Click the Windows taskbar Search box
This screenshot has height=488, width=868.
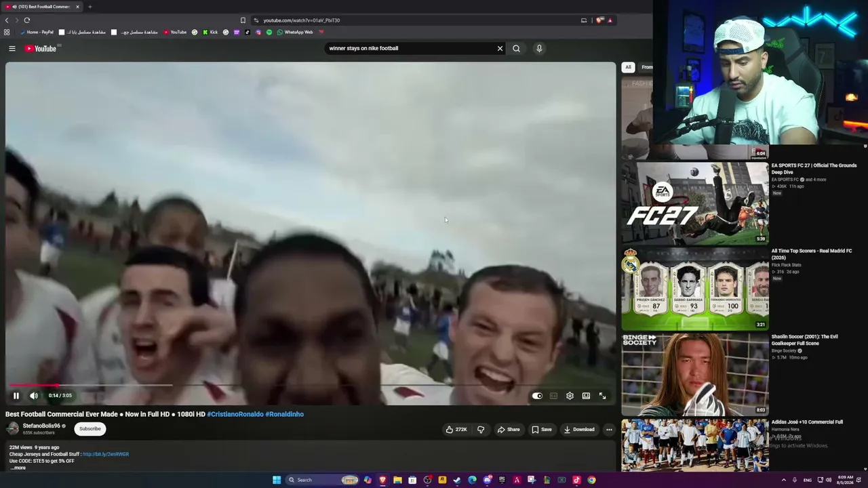322,480
